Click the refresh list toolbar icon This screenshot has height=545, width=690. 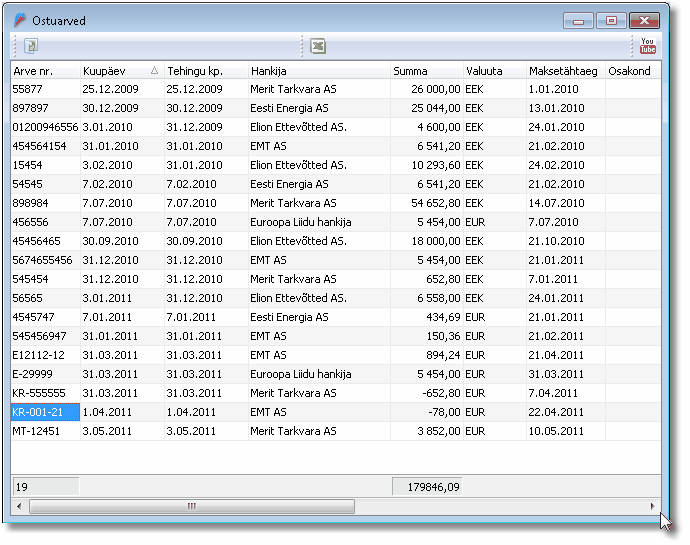pyautogui.click(x=31, y=46)
